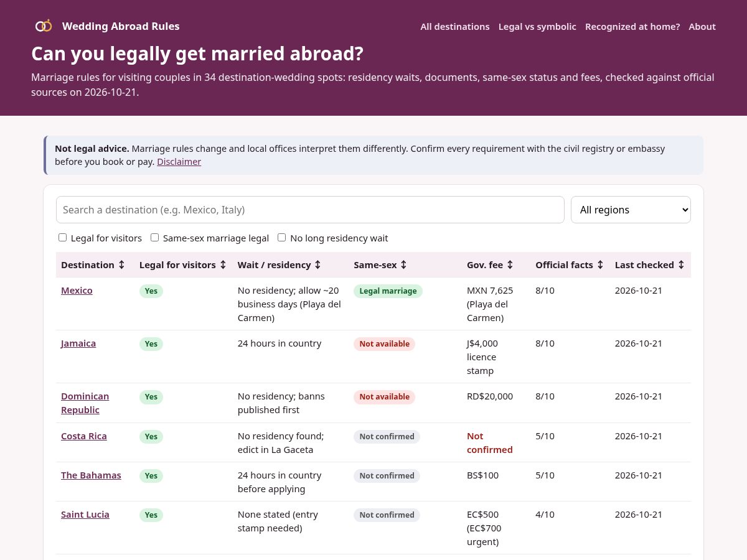The image size is (747, 560).
Task: Sort by Wait / residency arrow icon
Action: tap(317, 265)
